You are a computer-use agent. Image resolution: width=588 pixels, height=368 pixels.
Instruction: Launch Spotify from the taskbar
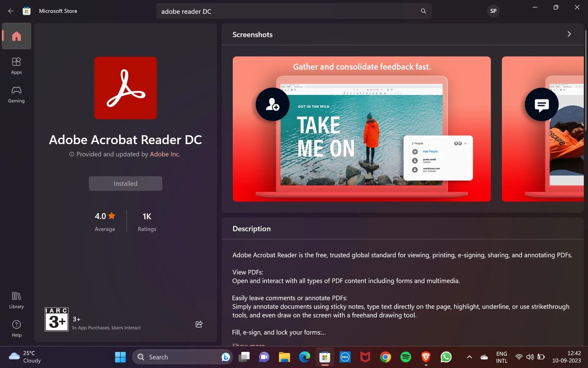click(406, 357)
